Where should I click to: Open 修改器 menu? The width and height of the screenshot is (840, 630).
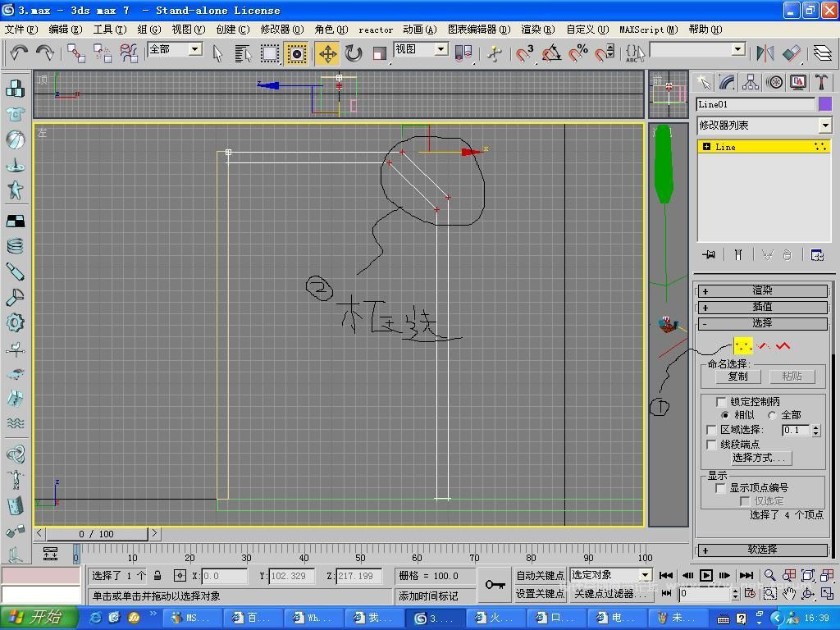[x=282, y=30]
